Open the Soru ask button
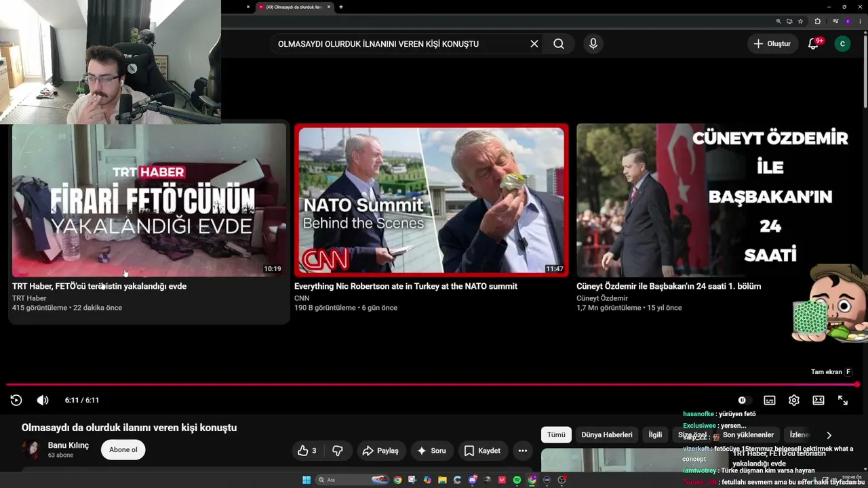The image size is (868, 488). pos(431,451)
